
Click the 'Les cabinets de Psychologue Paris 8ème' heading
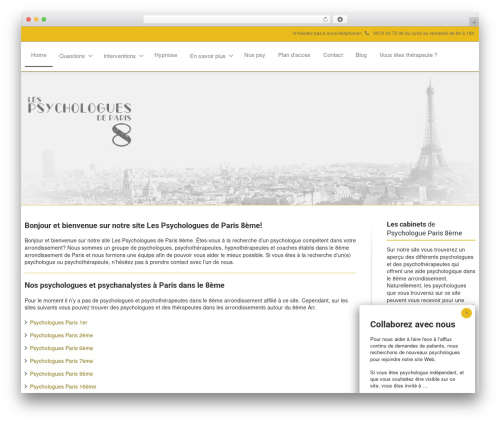pos(424,229)
